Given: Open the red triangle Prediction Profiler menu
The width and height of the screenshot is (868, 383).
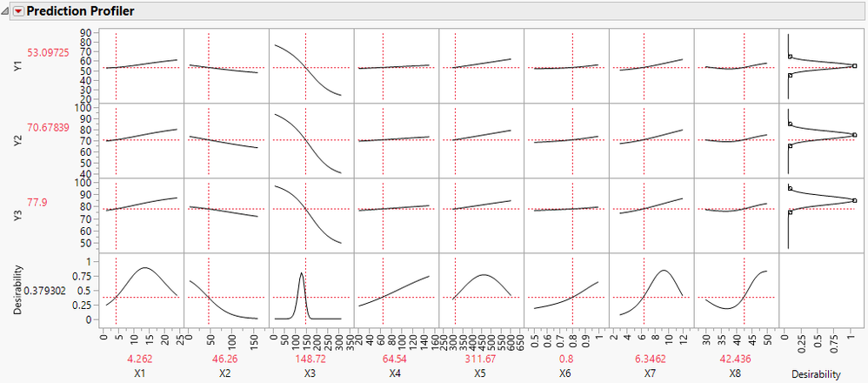Looking at the screenshot, I should pyautogui.click(x=19, y=11).
